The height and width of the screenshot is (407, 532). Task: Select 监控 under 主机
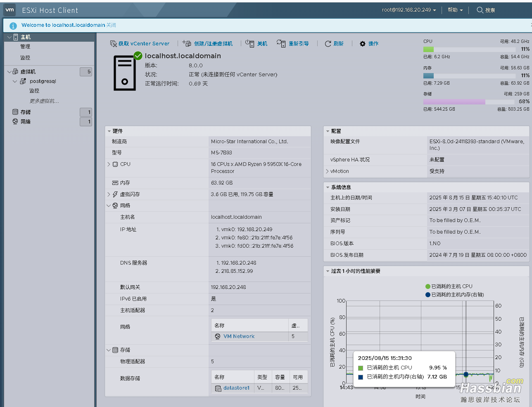point(25,58)
